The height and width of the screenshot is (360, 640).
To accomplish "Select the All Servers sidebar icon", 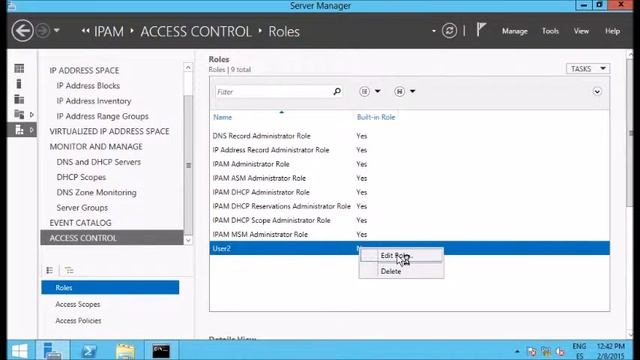I will pyautogui.click(x=19, y=99).
